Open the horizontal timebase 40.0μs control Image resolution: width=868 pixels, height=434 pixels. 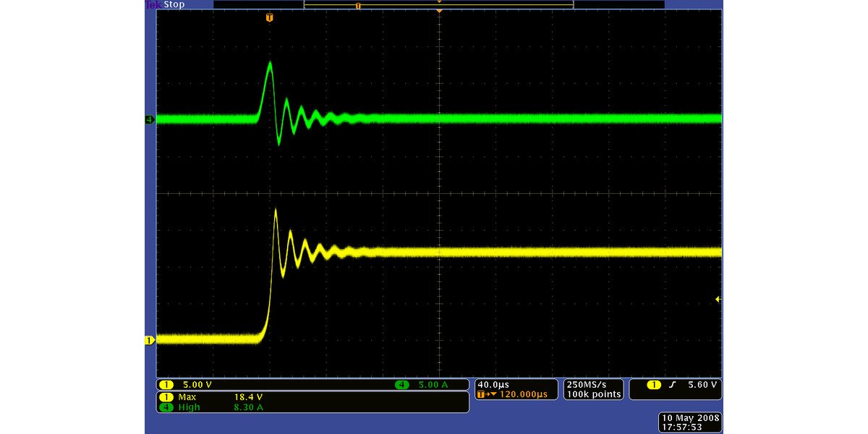click(494, 384)
